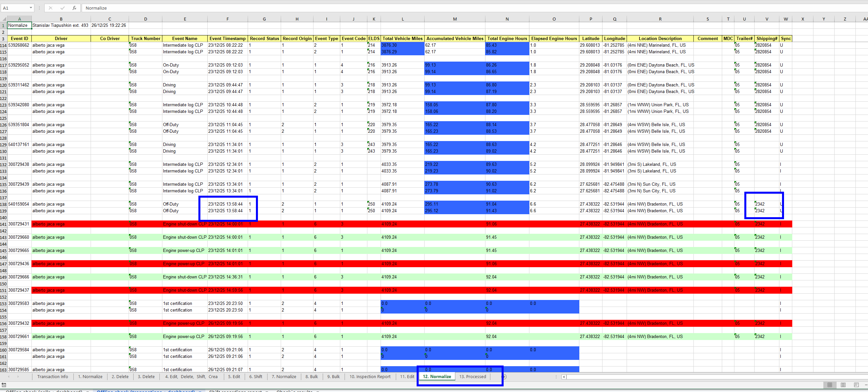Switch to Page Break Preview icon
Screen dimensions: 868x392
tap(856, 385)
